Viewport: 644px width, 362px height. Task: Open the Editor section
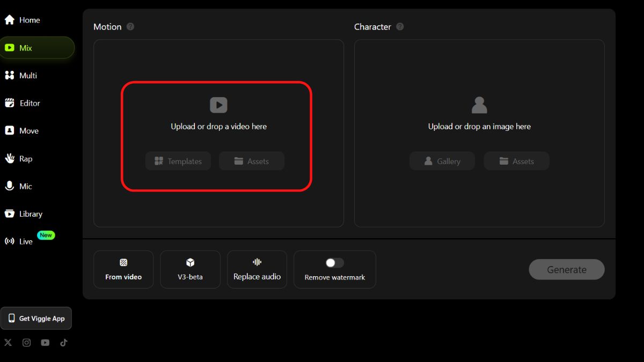click(29, 103)
